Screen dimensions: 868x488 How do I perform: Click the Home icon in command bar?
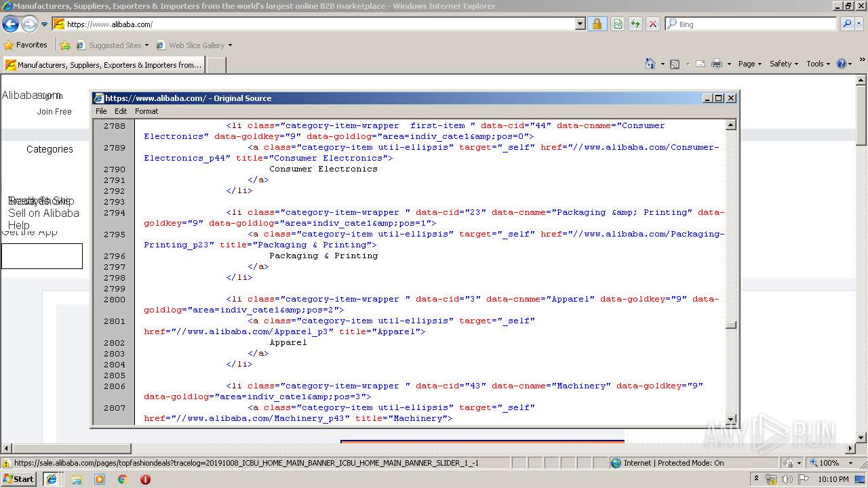(650, 64)
